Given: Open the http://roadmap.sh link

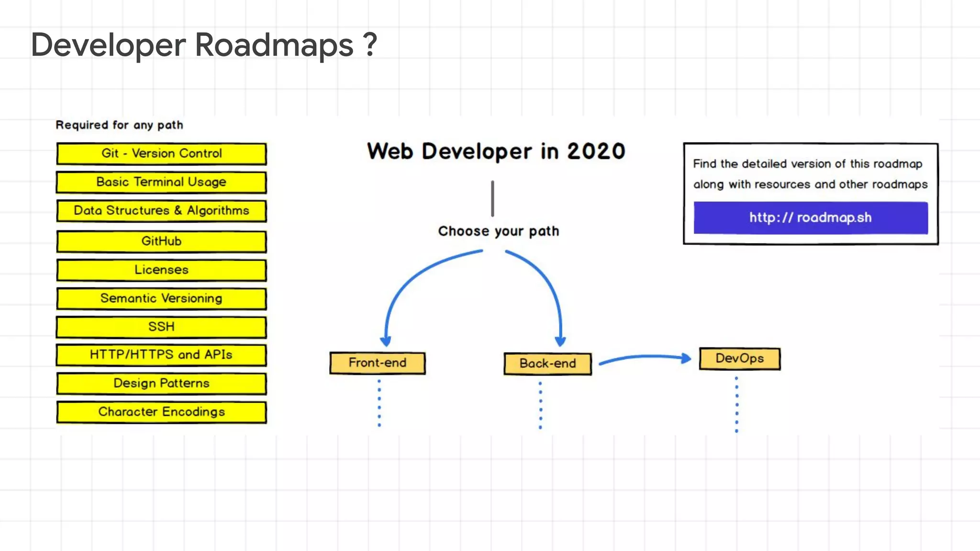Looking at the screenshot, I should pos(810,218).
